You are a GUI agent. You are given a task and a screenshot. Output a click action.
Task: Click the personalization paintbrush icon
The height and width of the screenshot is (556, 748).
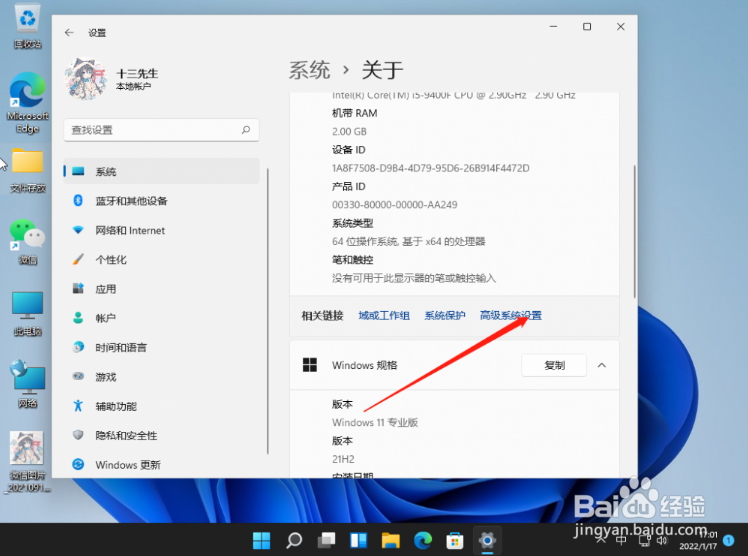coord(78,259)
